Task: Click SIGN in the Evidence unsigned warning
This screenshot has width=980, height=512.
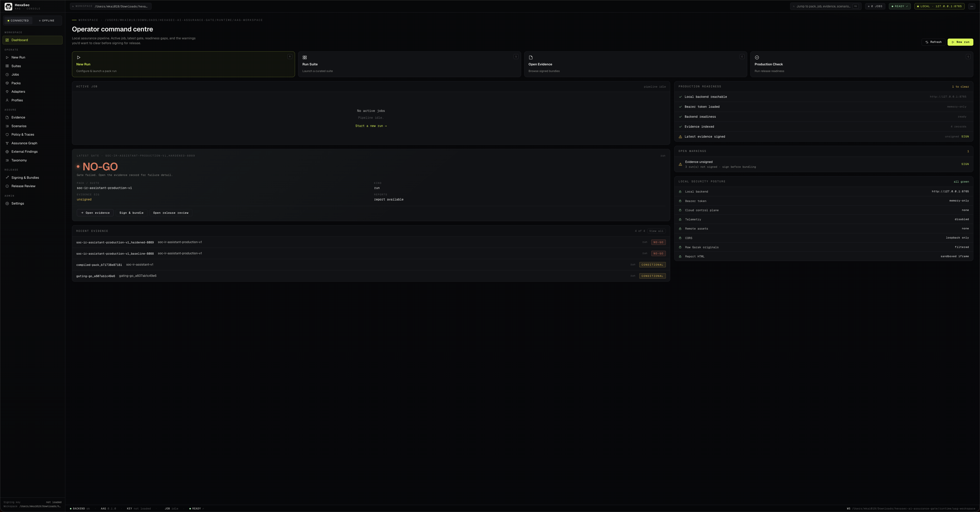Action: click(x=965, y=164)
